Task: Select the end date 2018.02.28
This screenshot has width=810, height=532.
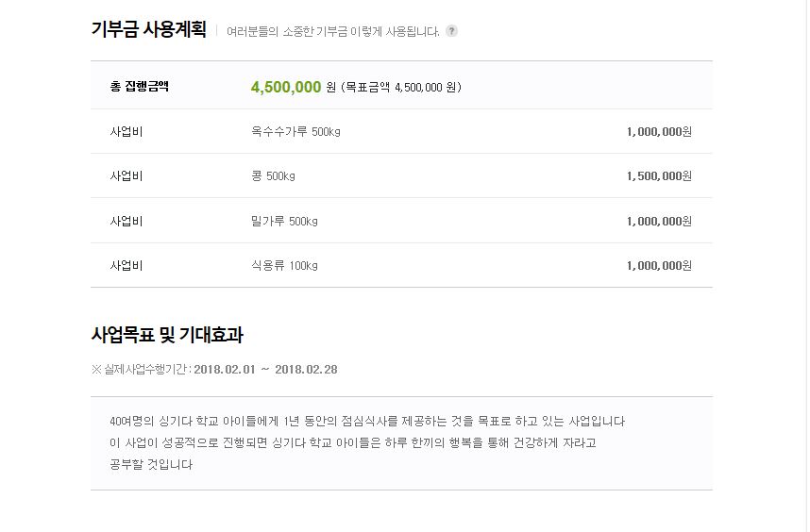Action: (306, 370)
